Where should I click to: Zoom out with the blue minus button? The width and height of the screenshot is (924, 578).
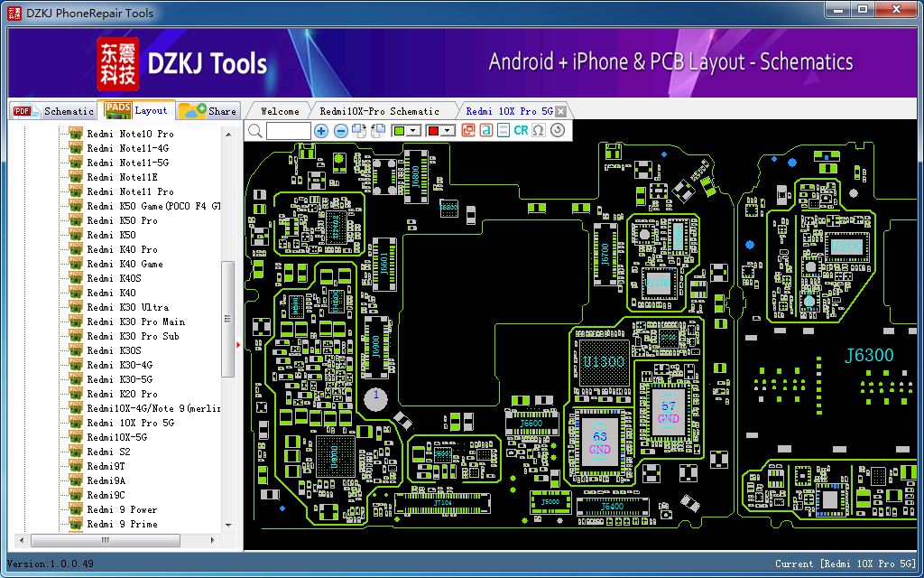pyautogui.click(x=340, y=131)
